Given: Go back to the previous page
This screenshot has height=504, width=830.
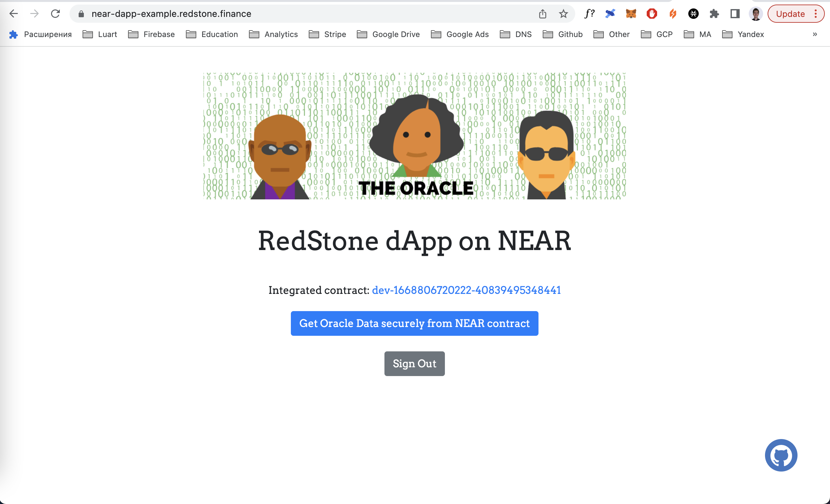Looking at the screenshot, I should (13, 14).
